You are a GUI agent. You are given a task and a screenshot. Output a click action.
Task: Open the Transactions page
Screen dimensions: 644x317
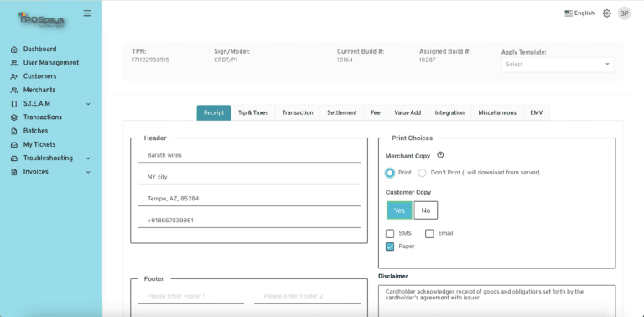coord(42,117)
